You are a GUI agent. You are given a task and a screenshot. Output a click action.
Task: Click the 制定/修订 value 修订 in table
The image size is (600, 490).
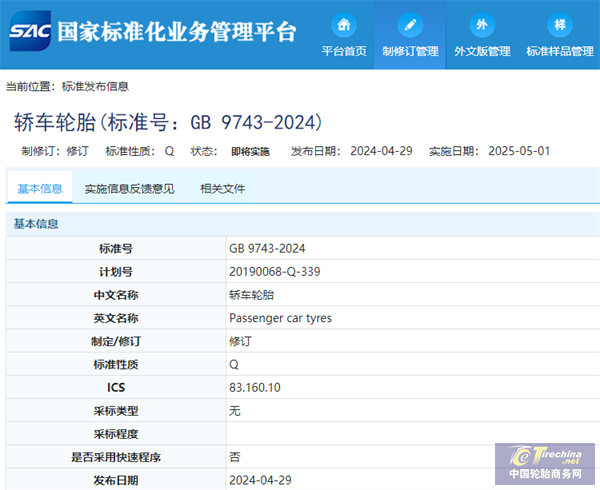(240, 341)
